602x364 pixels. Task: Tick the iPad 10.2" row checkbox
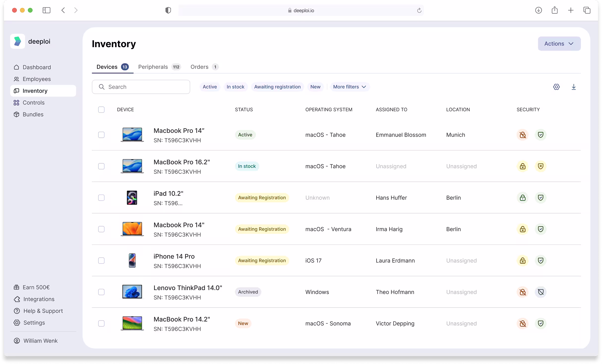click(x=101, y=198)
